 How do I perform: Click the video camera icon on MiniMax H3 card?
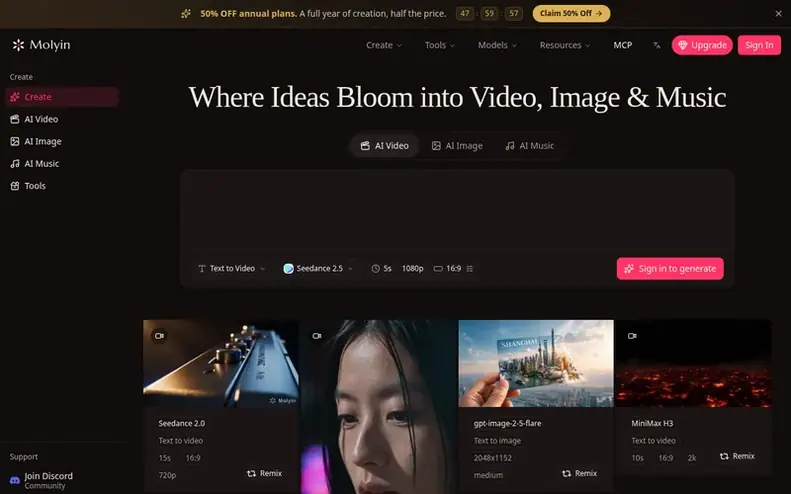(632, 336)
